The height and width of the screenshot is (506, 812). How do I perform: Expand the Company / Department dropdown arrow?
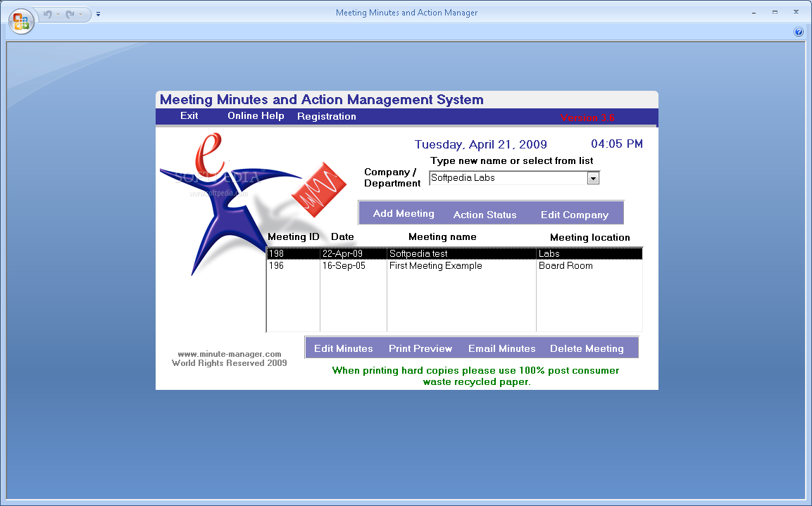tap(593, 179)
